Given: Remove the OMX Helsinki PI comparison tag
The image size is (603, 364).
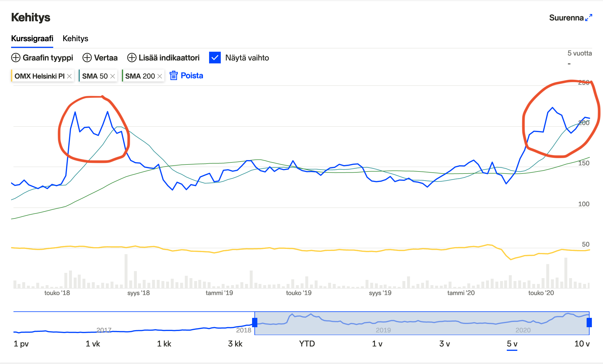Looking at the screenshot, I should coord(69,76).
